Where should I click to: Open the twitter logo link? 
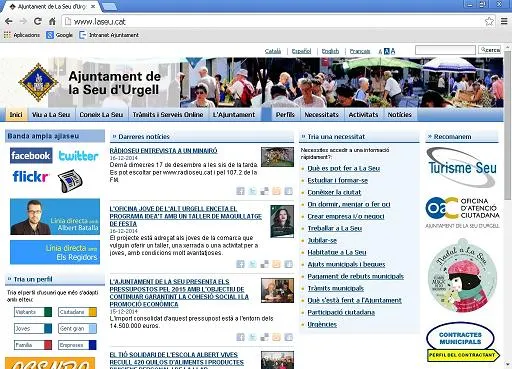[78, 156]
